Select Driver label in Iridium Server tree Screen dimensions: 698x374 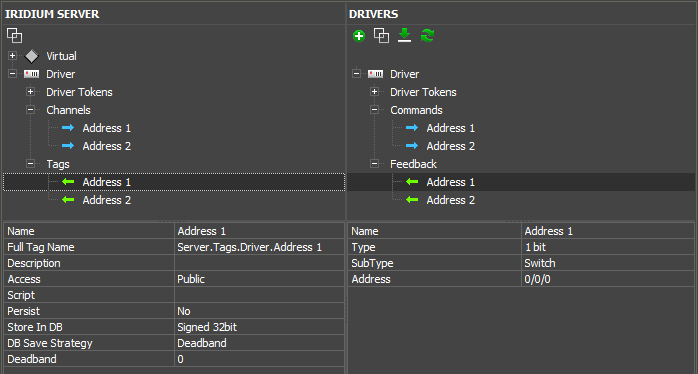coord(61,74)
